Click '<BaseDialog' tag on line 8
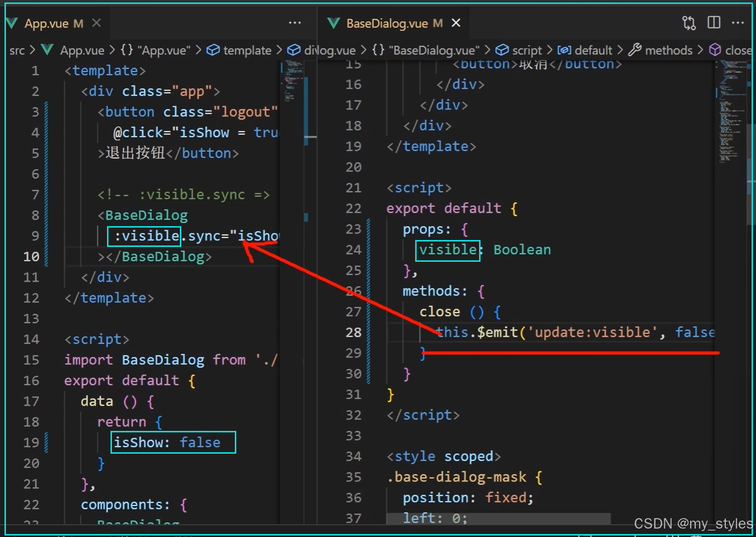This screenshot has height=537, width=756. pyautogui.click(x=143, y=215)
